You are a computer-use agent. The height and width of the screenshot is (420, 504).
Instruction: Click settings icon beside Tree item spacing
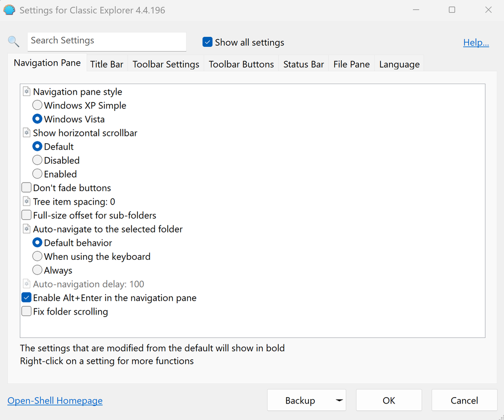pyautogui.click(x=27, y=202)
